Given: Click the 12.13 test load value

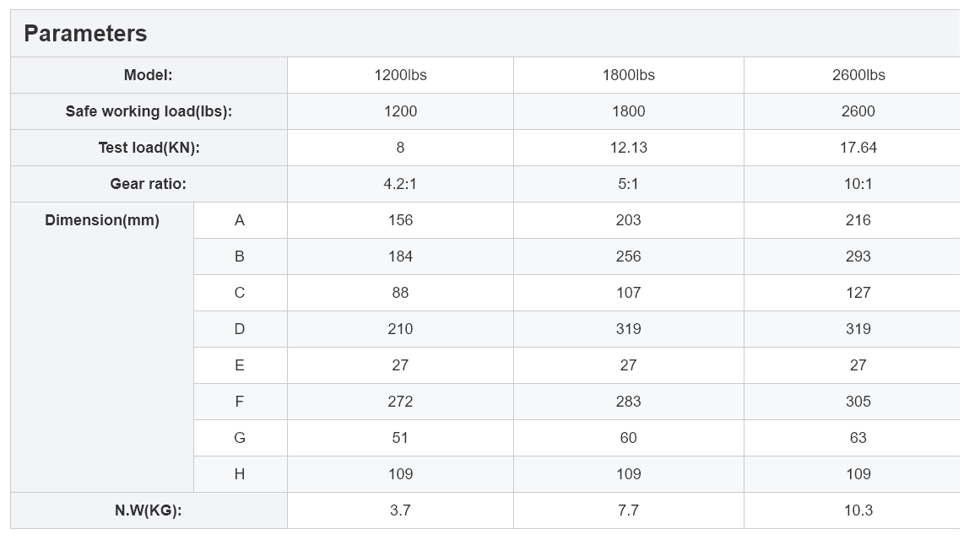Looking at the screenshot, I should click(628, 148).
